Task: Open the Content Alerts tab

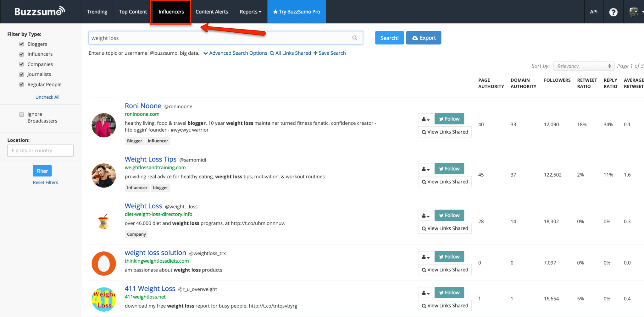Action: (212, 12)
